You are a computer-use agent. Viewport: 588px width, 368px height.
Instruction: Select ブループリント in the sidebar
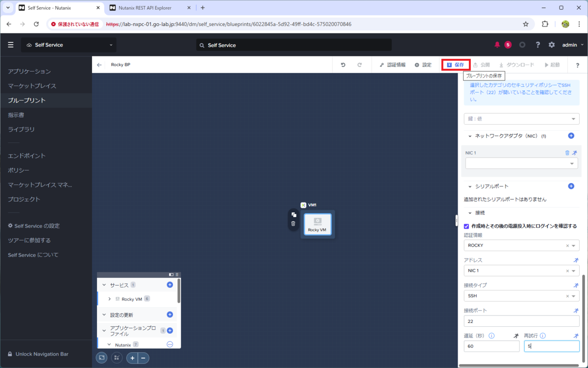(x=26, y=100)
